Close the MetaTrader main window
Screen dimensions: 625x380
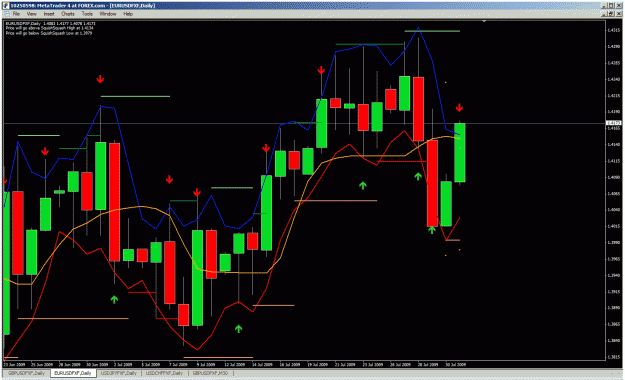618,6
